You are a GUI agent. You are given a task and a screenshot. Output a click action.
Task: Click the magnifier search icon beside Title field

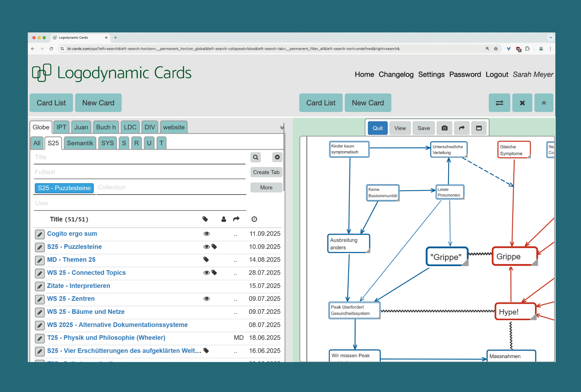pyautogui.click(x=256, y=157)
